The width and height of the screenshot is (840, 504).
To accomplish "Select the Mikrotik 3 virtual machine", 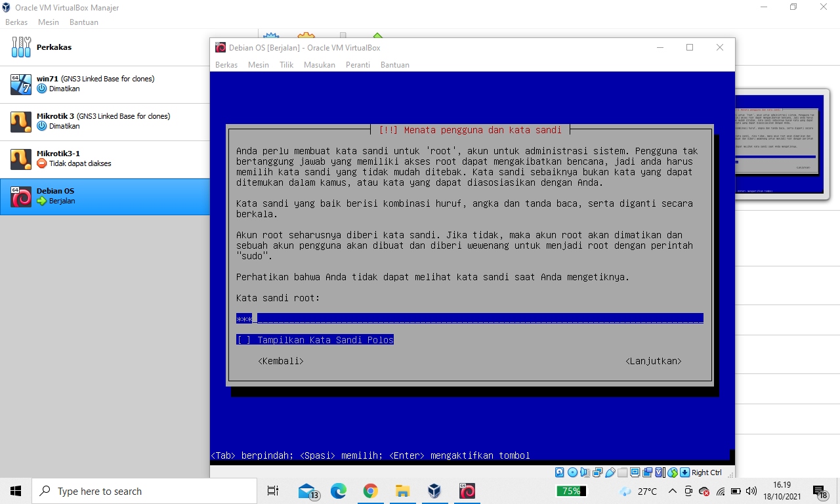I will (105, 121).
